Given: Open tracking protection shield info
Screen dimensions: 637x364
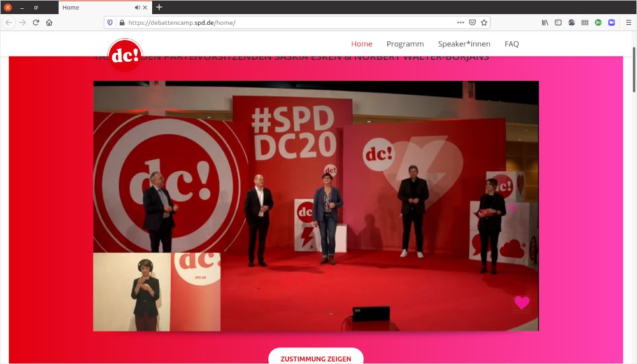Looking at the screenshot, I should [110, 23].
